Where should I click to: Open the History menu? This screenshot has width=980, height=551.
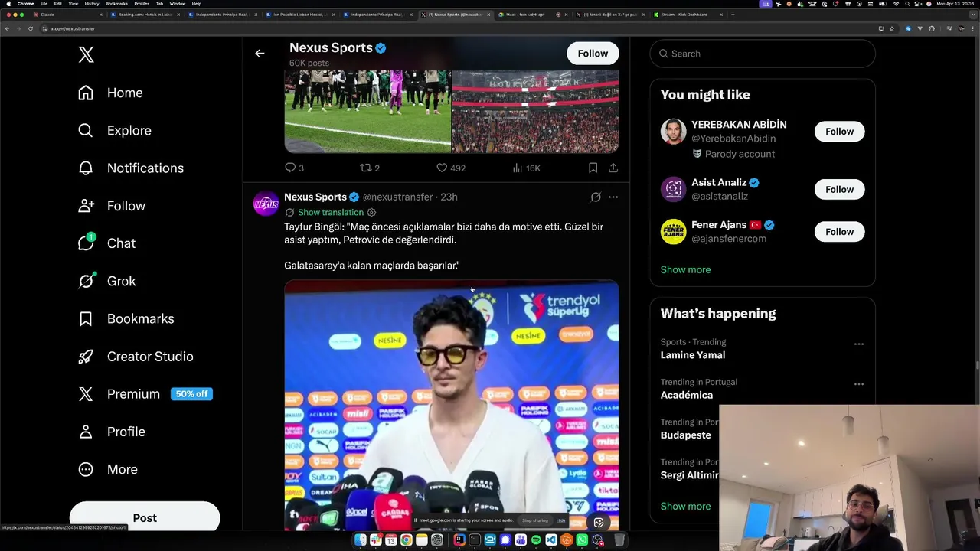[x=92, y=3]
